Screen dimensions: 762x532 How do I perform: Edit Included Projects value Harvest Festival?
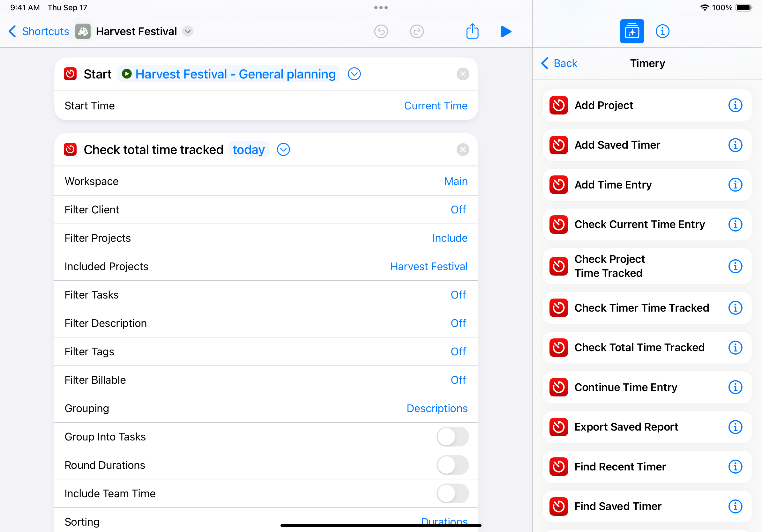429,266
